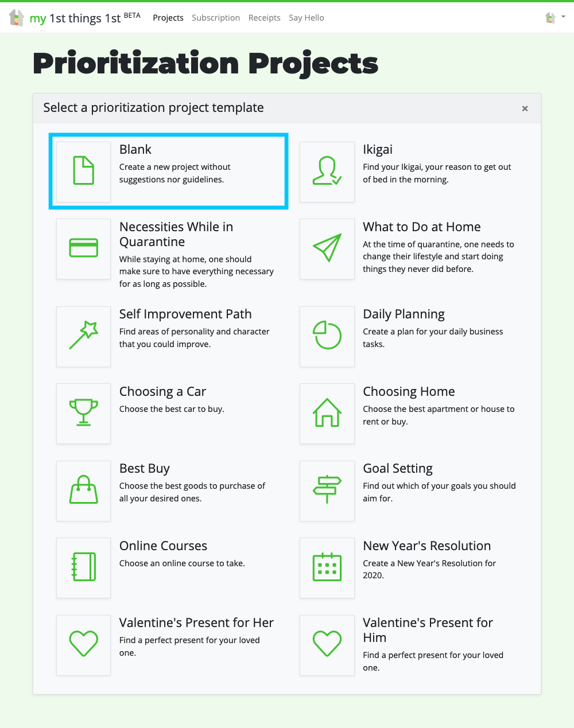The width and height of the screenshot is (574, 728).
Task: Click the Daily Planning pie chart icon
Action: (x=327, y=336)
